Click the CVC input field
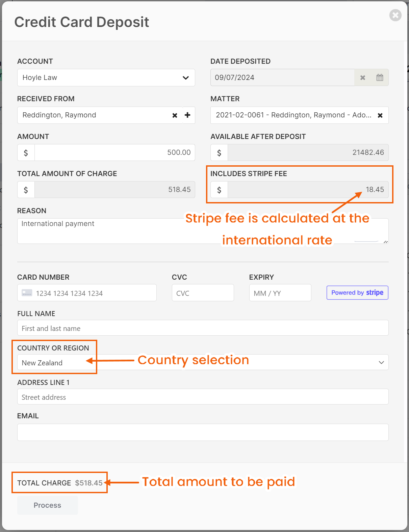 (x=203, y=293)
